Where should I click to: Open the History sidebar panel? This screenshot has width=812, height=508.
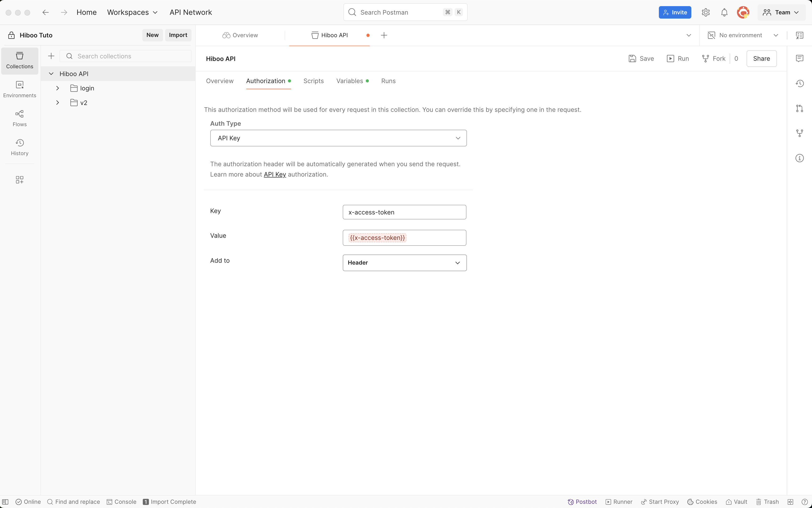coord(20,147)
